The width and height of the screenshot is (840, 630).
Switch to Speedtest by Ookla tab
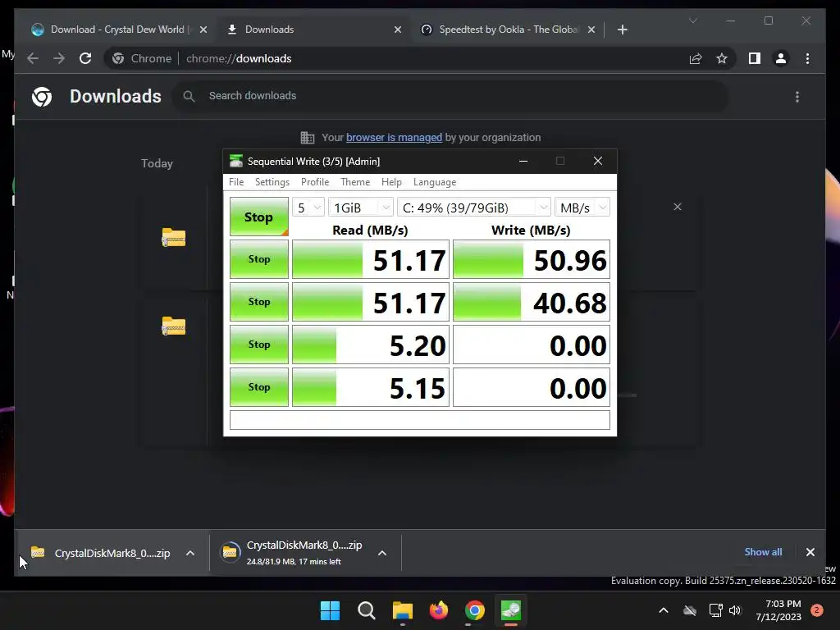point(506,30)
